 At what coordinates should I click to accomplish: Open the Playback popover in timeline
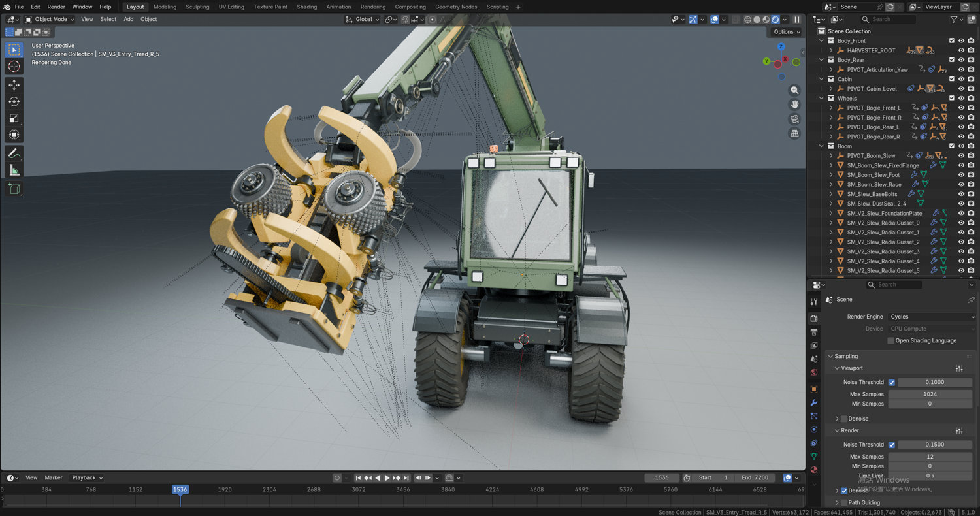pos(87,477)
